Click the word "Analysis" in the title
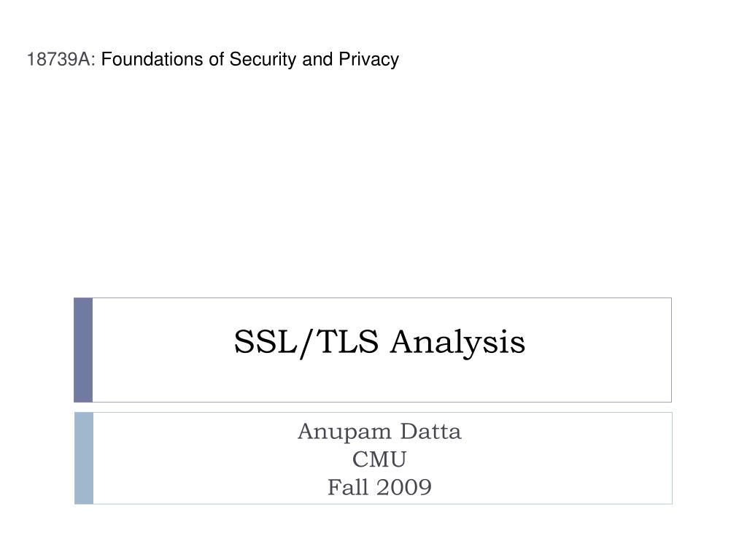This screenshot has height=560, width=747. [x=457, y=343]
